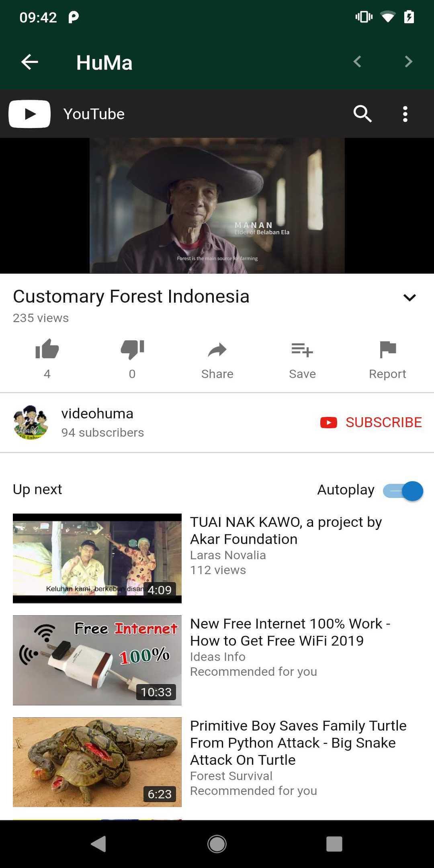Viewport: 434px width, 868px height.
Task: Open New Free Internet 100% Work video
Action: coord(290,632)
